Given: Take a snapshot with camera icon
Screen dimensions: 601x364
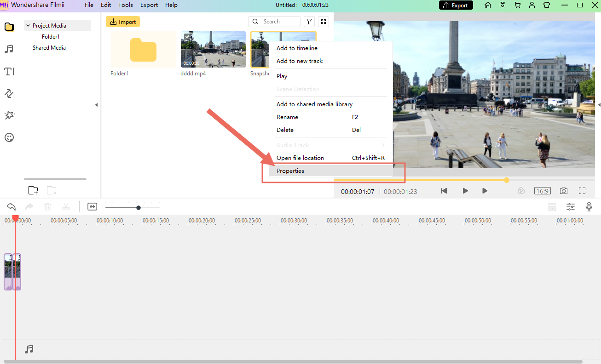Looking at the screenshot, I should click(563, 191).
